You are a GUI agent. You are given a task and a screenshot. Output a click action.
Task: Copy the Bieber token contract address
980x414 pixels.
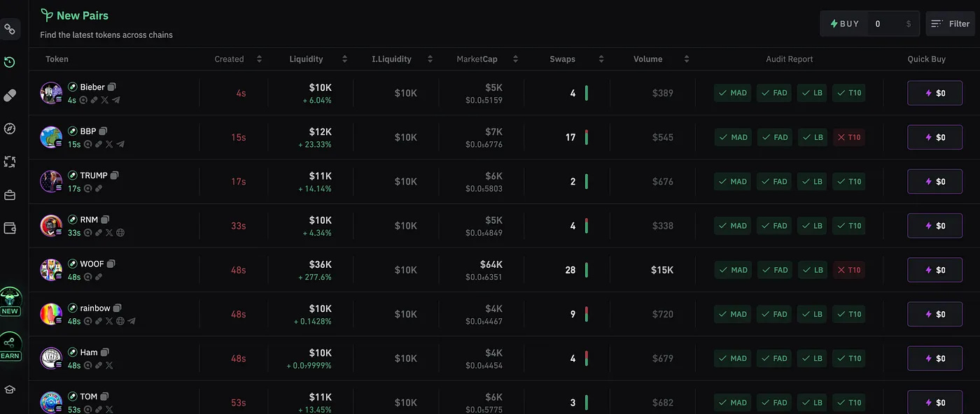click(x=112, y=87)
